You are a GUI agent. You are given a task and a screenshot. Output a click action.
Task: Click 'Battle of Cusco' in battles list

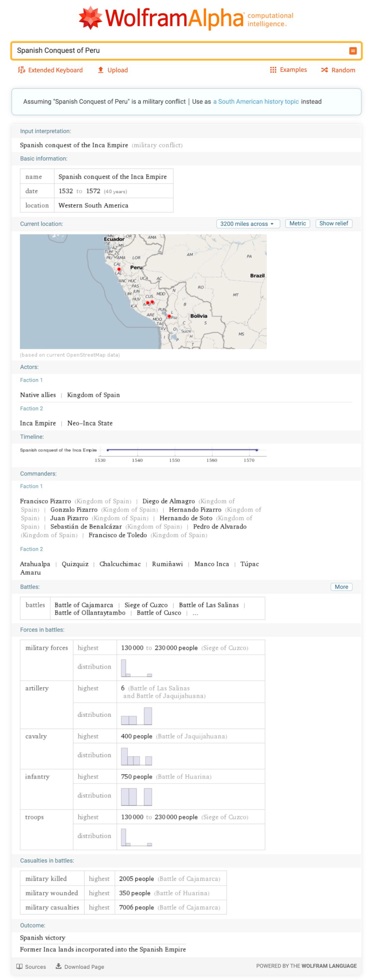(x=159, y=613)
